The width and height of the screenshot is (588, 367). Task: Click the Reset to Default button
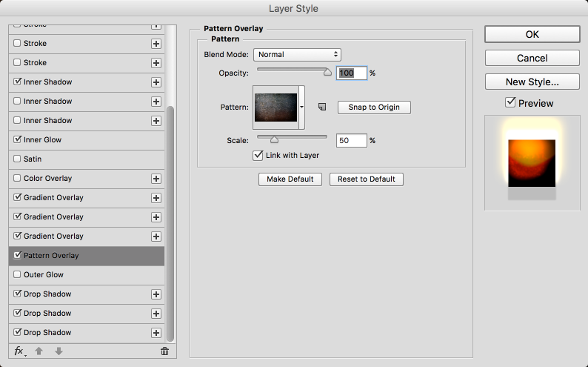tap(367, 179)
